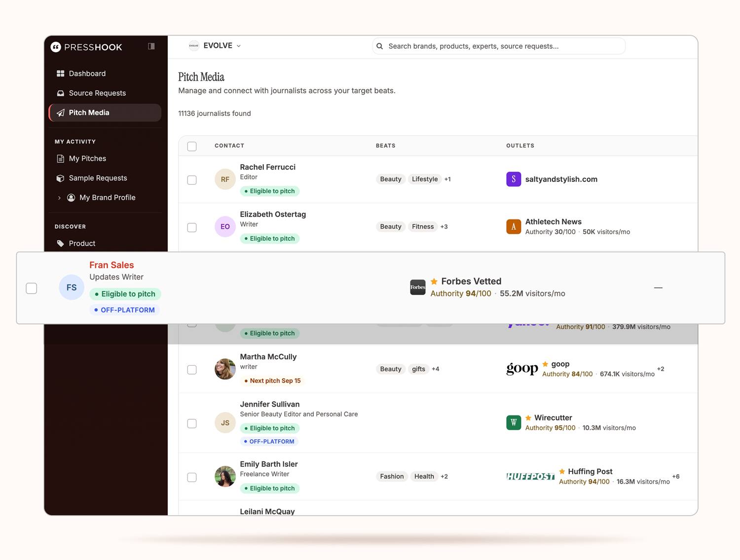
Task: Go to My Pitches
Action: click(x=105, y=159)
